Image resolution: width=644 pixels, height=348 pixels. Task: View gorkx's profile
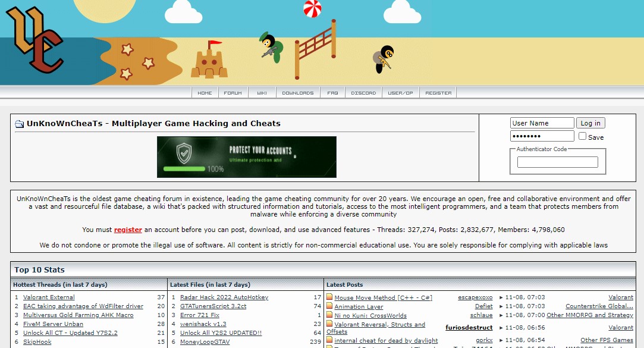pyautogui.click(x=484, y=341)
